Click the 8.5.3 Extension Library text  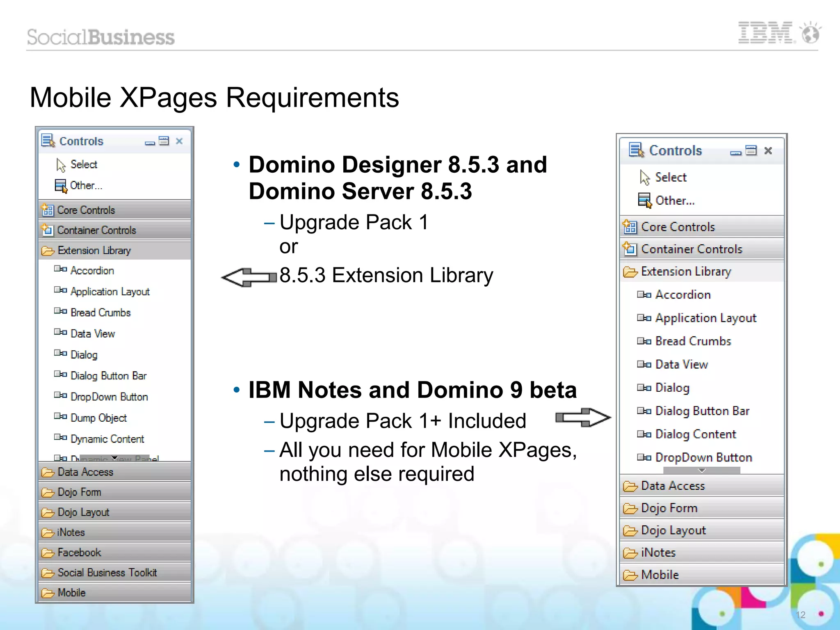point(386,275)
